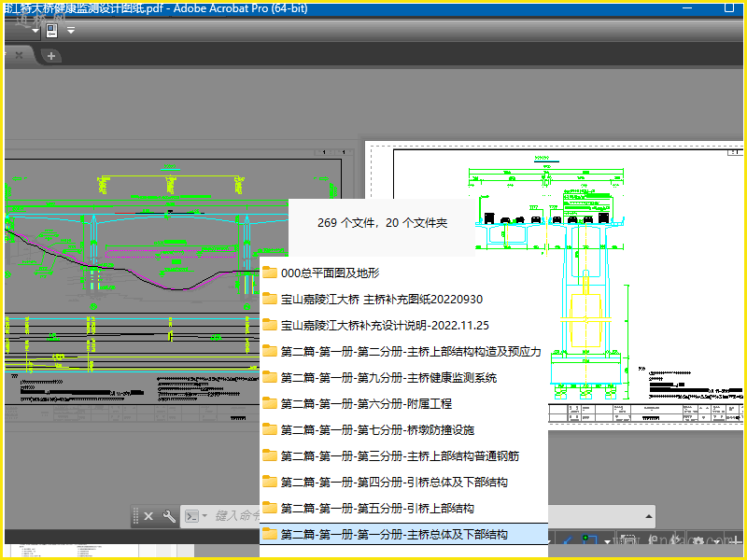Add a new drawing tab with plus
The height and width of the screenshot is (560, 747).
[51, 56]
